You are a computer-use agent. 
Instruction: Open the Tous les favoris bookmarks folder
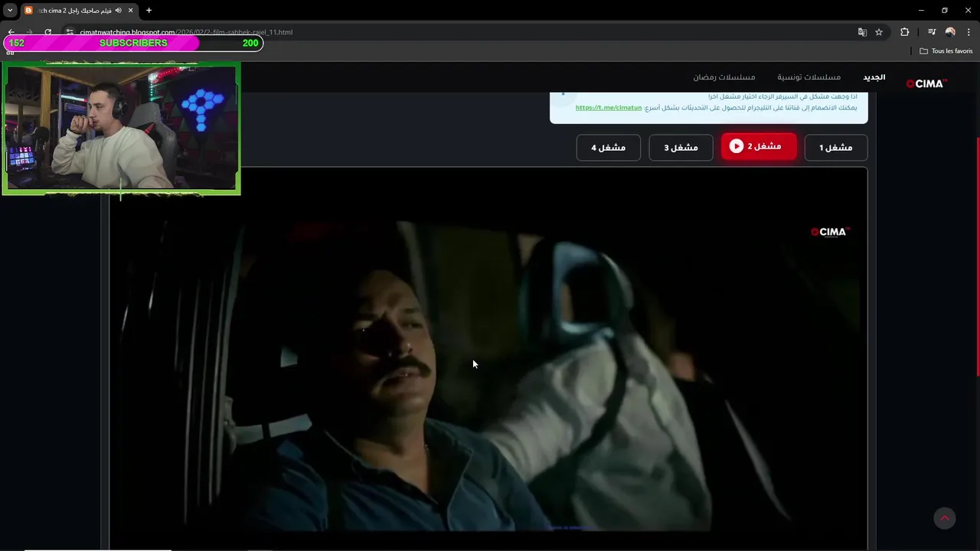[946, 51]
